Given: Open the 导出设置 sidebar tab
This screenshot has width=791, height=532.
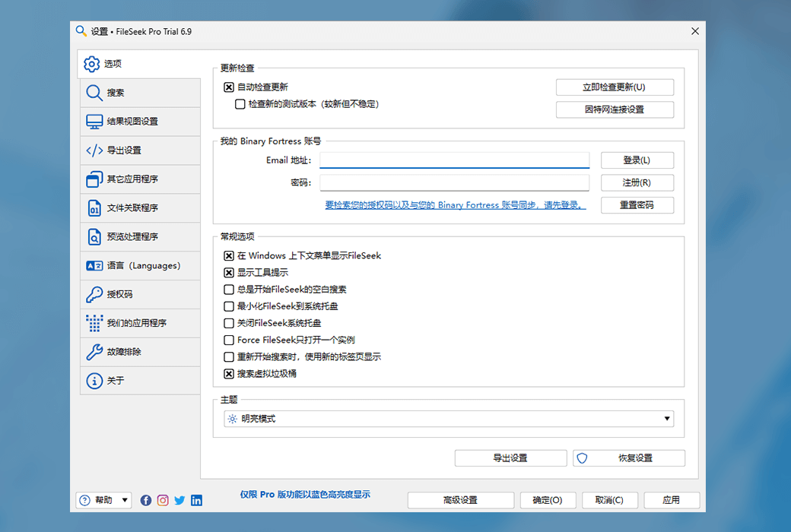Looking at the screenshot, I should click(x=140, y=150).
